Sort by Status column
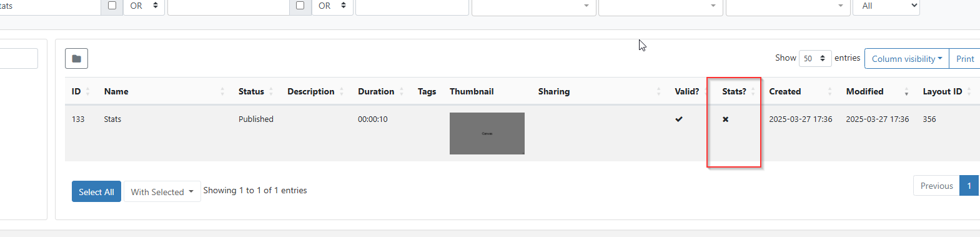The height and width of the screenshot is (237, 980). click(256, 91)
